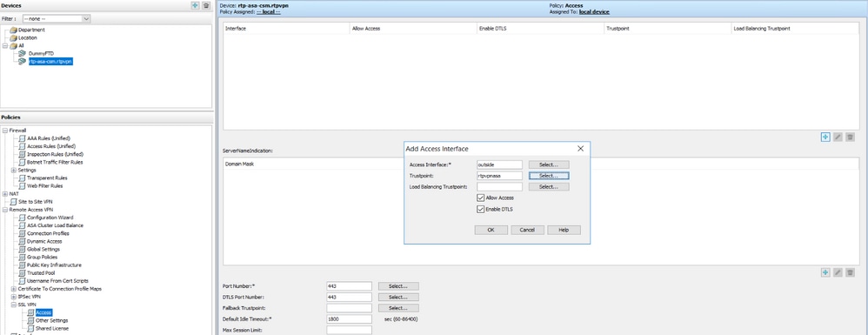Add a row to the Interface table
Image resolution: width=868 pixels, height=335 pixels.
[825, 137]
